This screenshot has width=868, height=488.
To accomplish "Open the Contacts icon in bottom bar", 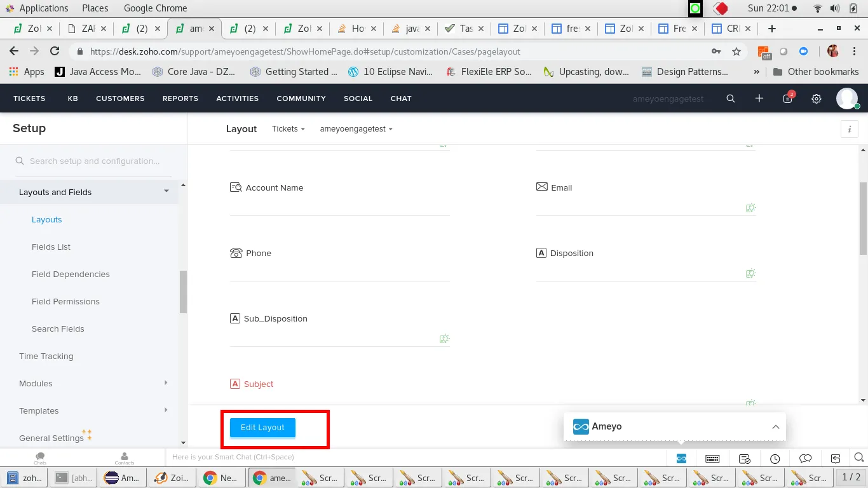I will point(125,458).
